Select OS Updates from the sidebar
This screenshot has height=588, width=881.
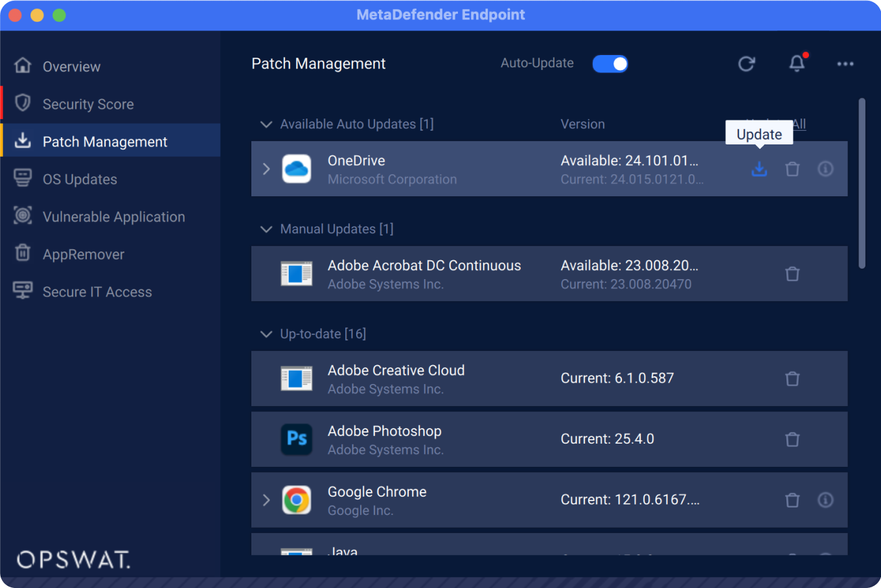click(80, 179)
